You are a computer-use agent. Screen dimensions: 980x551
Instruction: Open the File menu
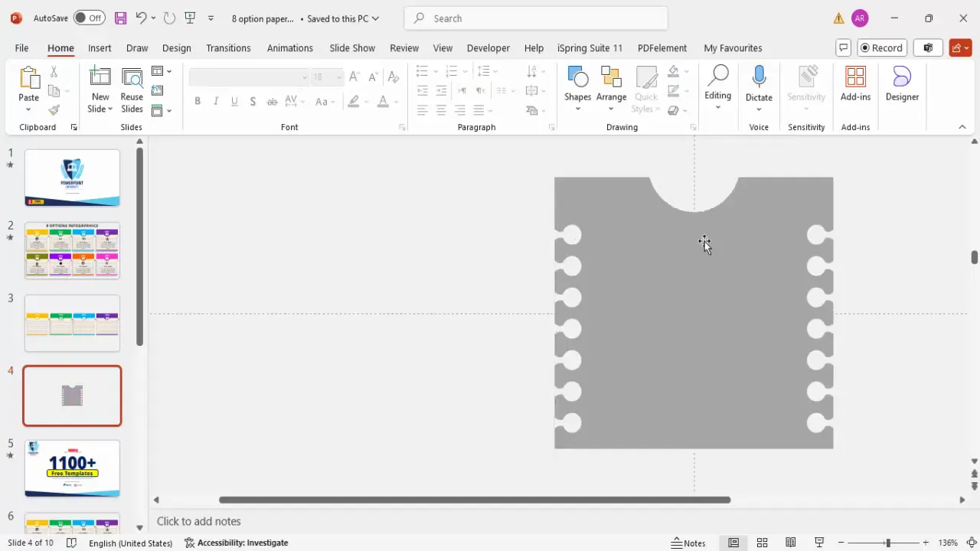pyautogui.click(x=21, y=47)
